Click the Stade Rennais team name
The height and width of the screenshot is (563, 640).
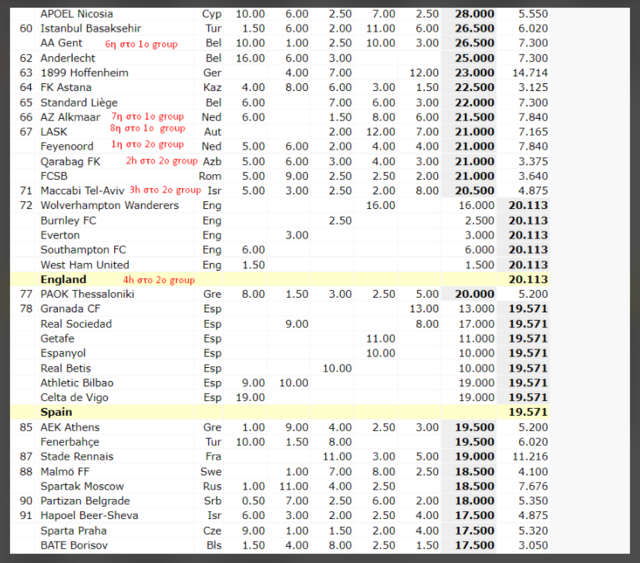[77, 456]
